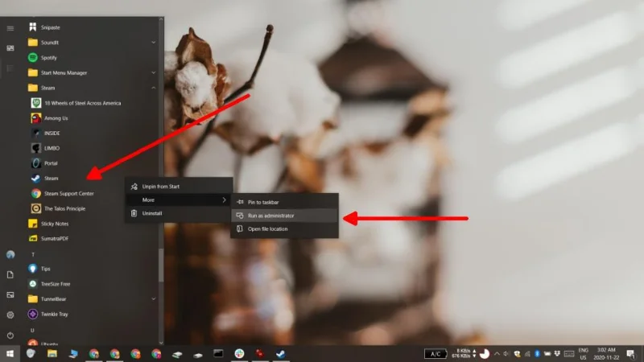Expand the Start menu hamburger button

[10, 28]
